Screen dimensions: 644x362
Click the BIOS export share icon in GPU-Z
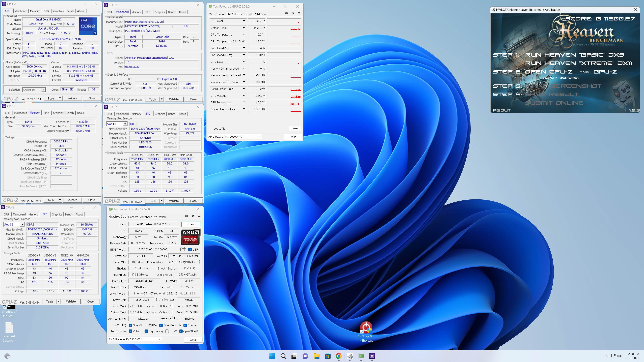point(183,249)
